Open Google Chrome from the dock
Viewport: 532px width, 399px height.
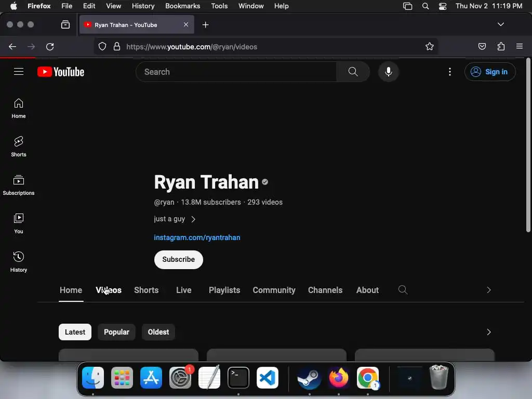coord(367,378)
